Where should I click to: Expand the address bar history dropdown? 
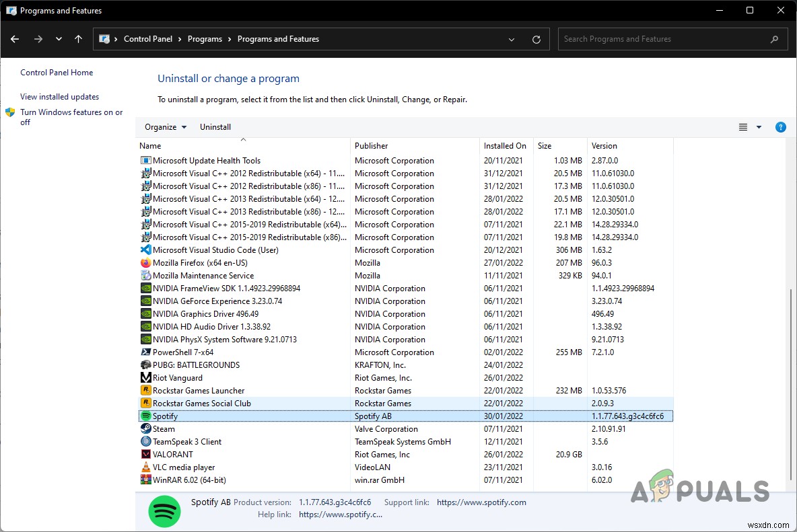pyautogui.click(x=512, y=39)
